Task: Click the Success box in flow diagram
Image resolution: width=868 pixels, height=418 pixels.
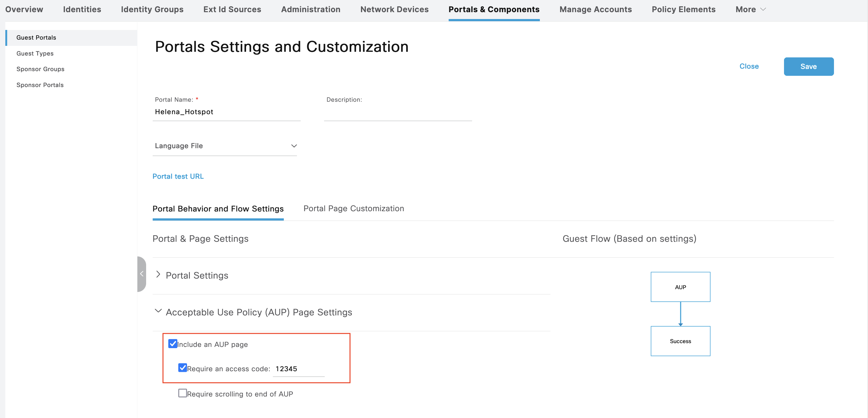Action: point(680,341)
